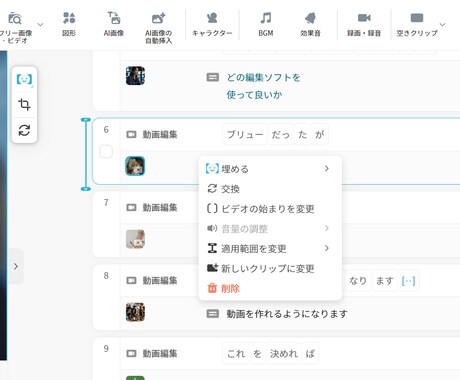Insert a 空きクリップ blank clip
The image size is (460, 380).
coord(417,24)
